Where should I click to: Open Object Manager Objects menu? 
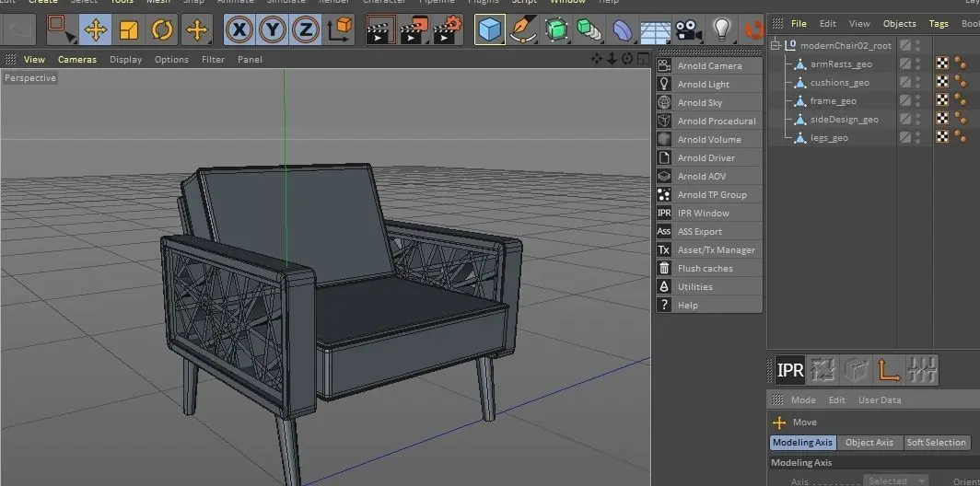pyautogui.click(x=899, y=24)
